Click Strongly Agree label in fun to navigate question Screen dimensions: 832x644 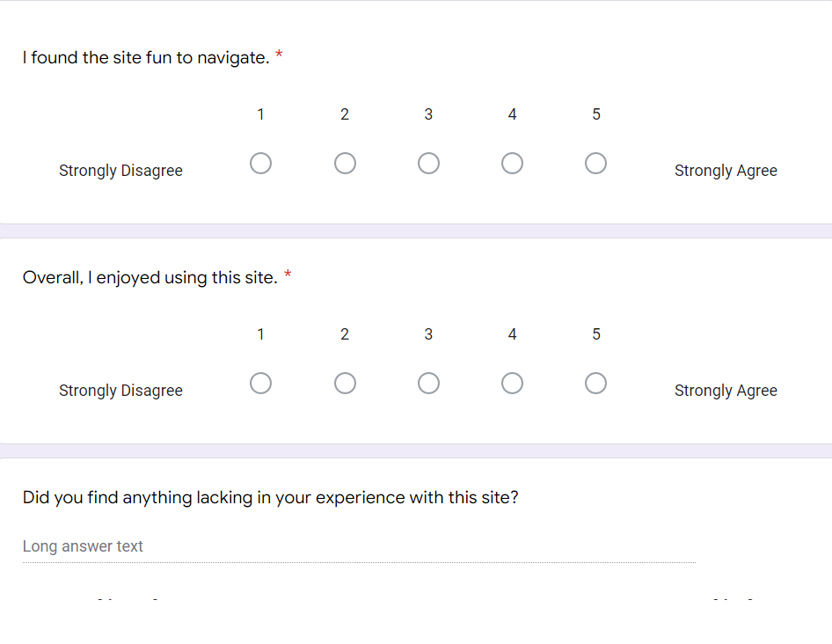click(726, 171)
